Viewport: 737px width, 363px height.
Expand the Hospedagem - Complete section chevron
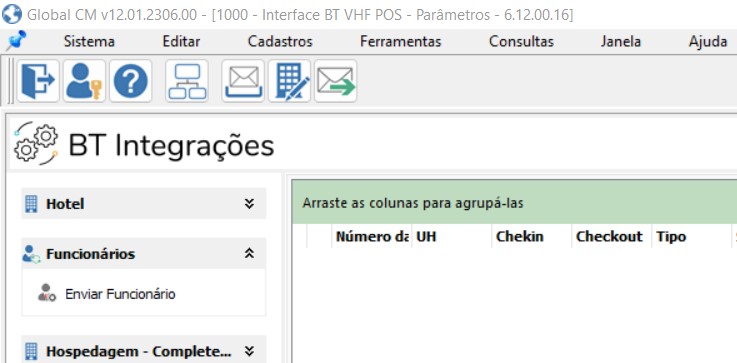(x=249, y=351)
